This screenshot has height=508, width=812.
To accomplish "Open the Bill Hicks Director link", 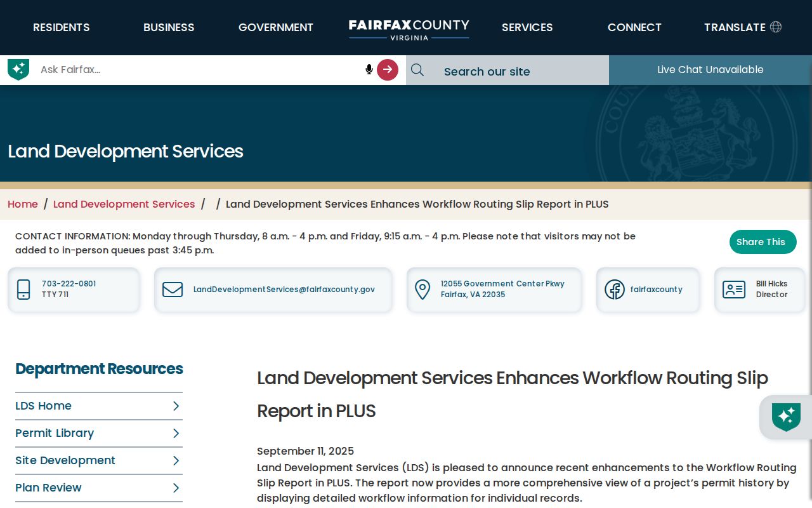I will click(x=772, y=290).
